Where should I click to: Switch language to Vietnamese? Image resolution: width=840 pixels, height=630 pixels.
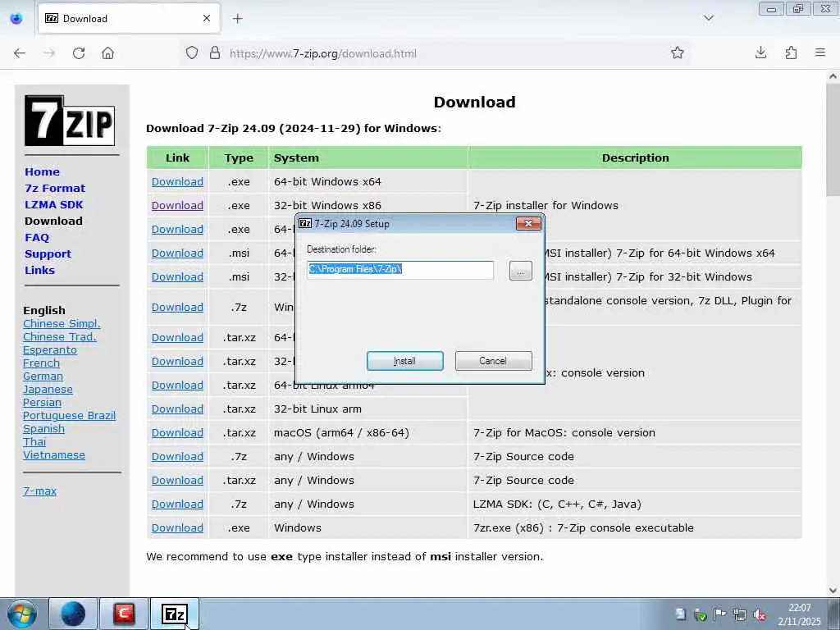[54, 454]
